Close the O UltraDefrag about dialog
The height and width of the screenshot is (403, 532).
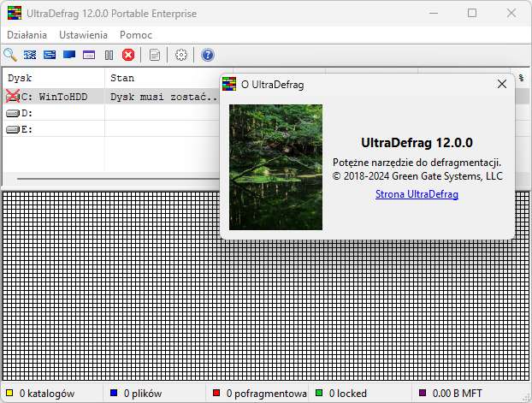(502, 84)
